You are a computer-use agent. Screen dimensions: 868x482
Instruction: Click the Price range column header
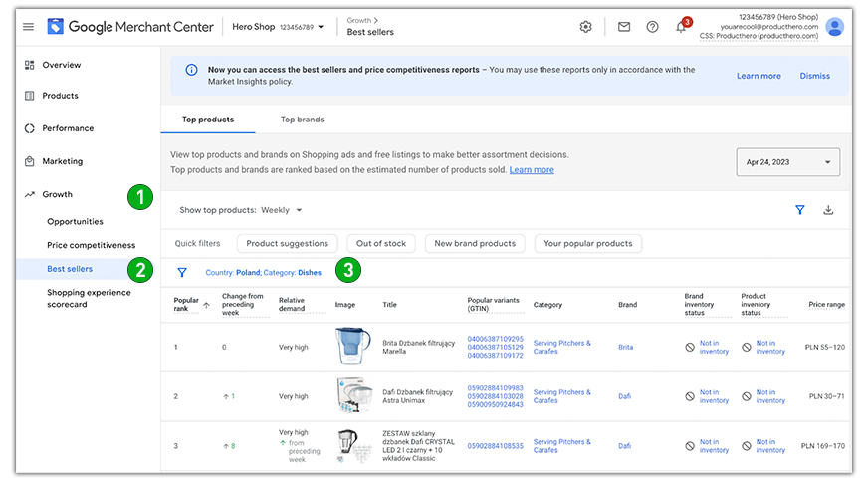(x=826, y=304)
